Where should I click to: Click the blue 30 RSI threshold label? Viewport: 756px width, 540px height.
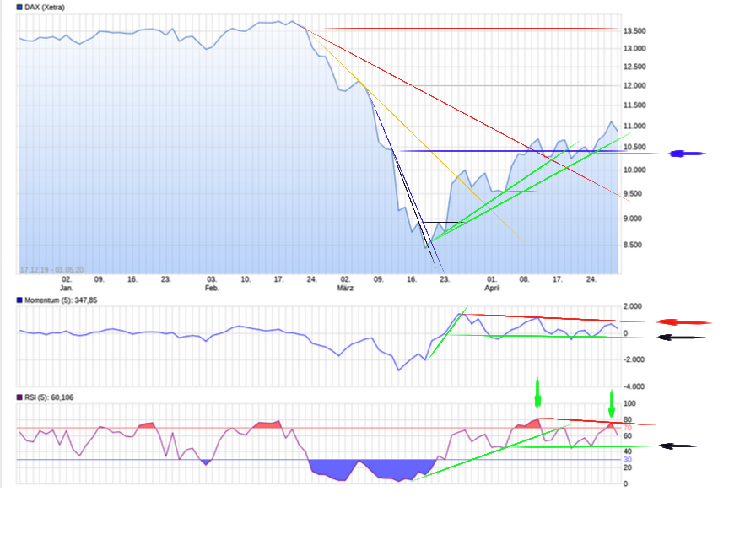click(x=627, y=460)
